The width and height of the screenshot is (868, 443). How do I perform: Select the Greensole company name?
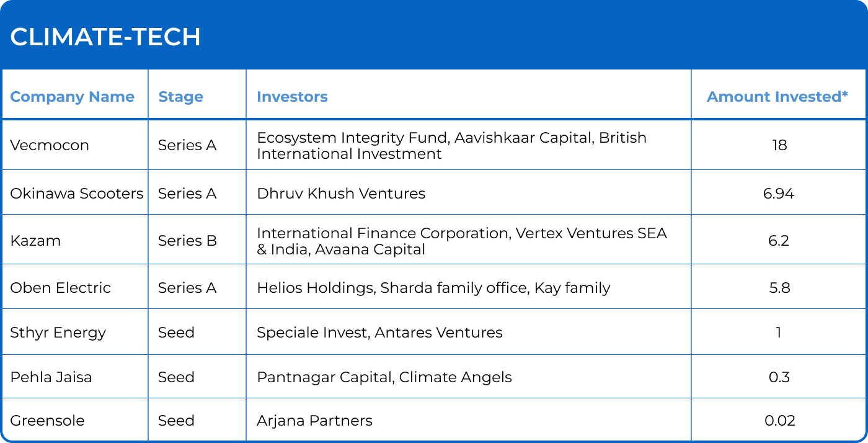[47, 421]
